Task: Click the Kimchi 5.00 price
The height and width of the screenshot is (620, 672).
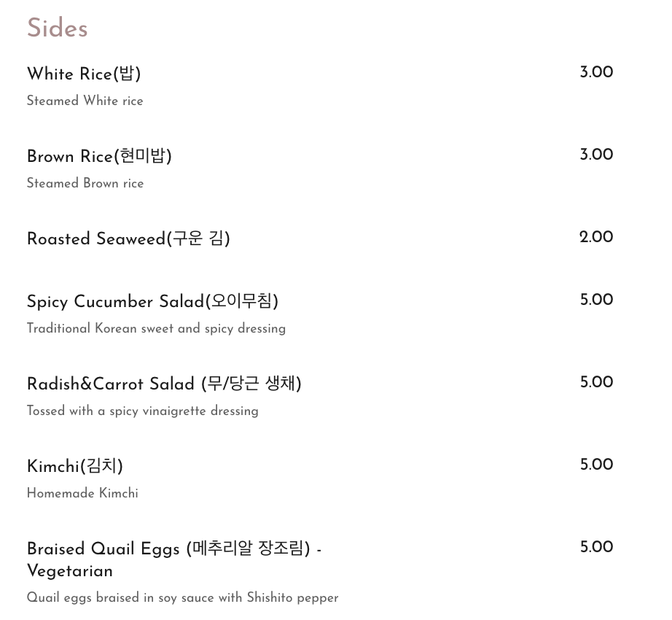Action: tap(596, 465)
